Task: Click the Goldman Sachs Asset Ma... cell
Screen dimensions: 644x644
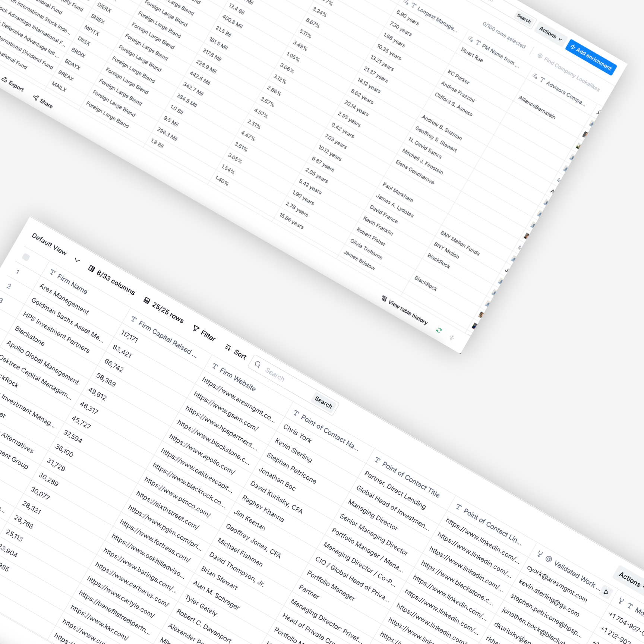Action: click(x=67, y=320)
